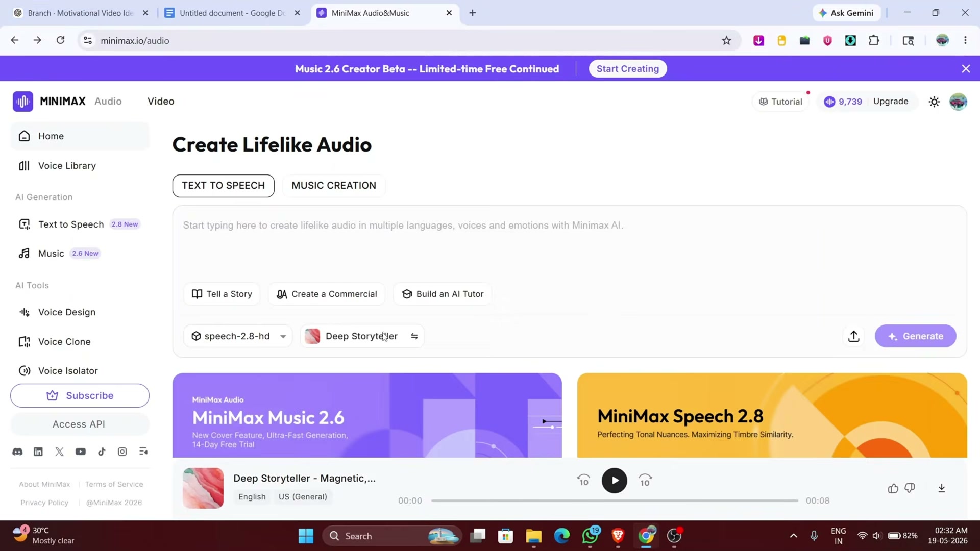Open Voice Design tool
The image size is (980, 551).
[80, 312]
